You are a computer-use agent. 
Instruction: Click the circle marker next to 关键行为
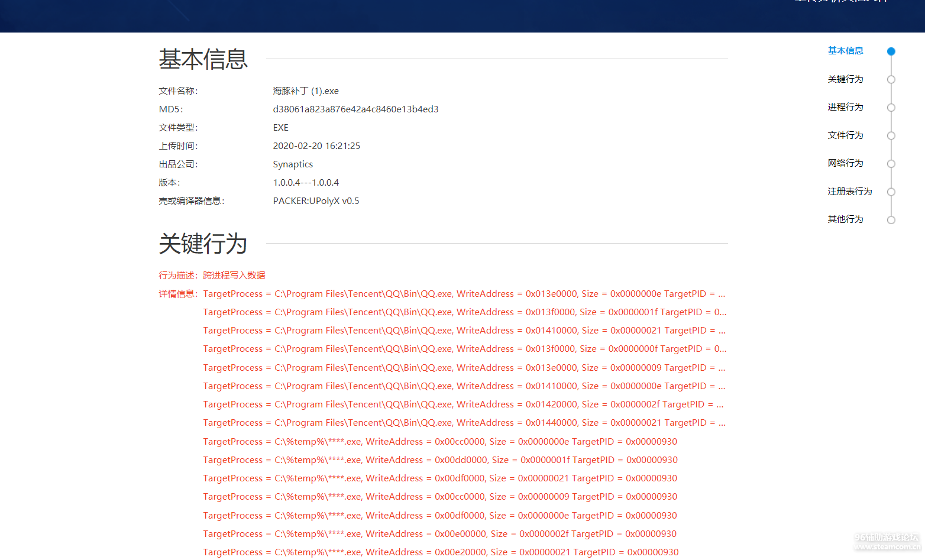(891, 80)
